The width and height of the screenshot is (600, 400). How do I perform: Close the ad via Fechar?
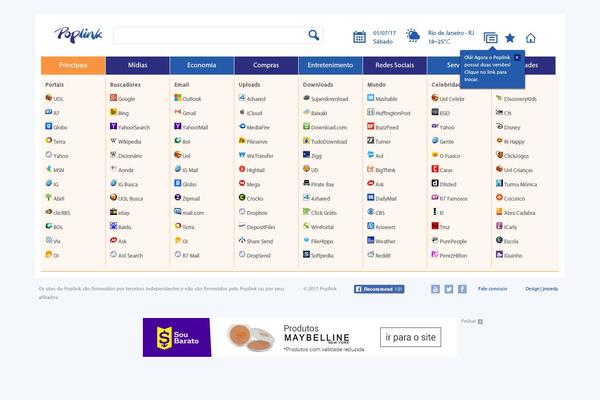pos(472,321)
